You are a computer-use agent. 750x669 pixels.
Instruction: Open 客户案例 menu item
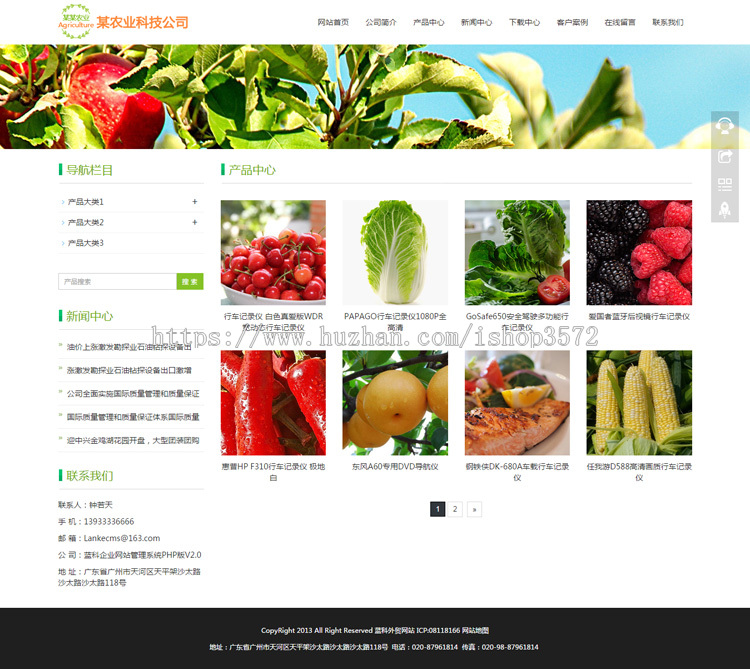573,22
